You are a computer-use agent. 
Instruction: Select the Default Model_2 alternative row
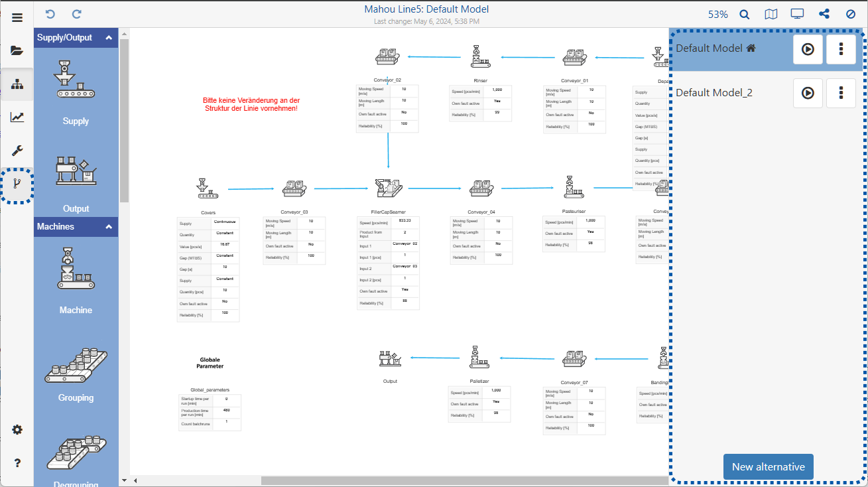click(x=767, y=93)
